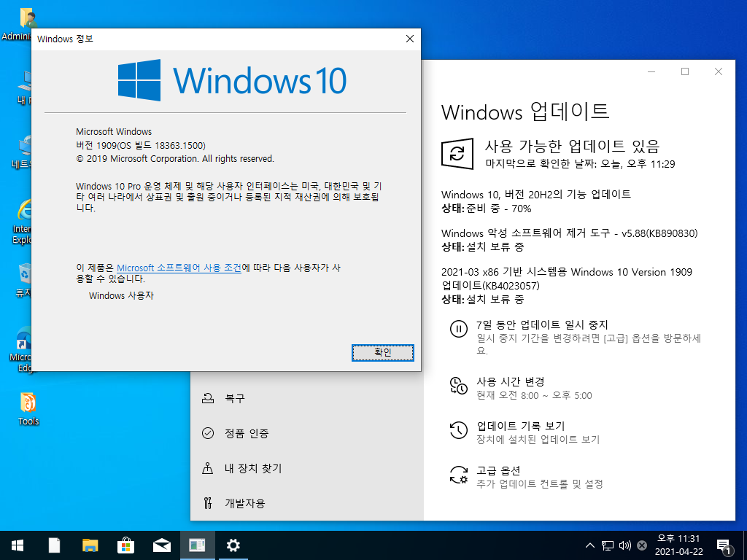The image size is (747, 560).
Task: Click the pause icon for 7일 동안 업데이트 일시 중지
Action: [459, 329]
